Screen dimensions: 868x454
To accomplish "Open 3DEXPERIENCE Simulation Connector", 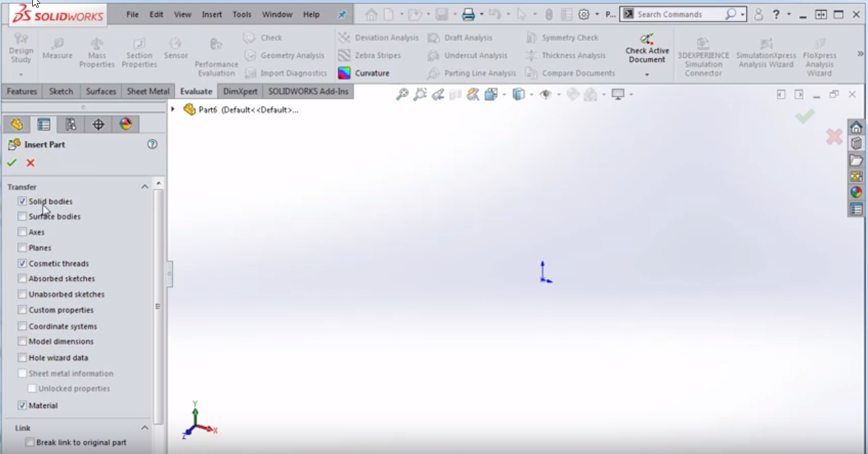I will click(703, 57).
